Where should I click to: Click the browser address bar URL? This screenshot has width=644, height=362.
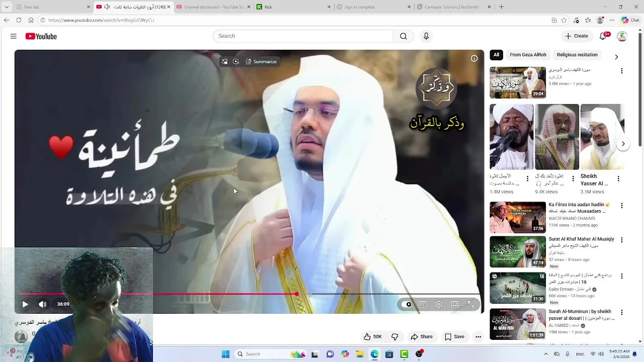[x=101, y=20]
